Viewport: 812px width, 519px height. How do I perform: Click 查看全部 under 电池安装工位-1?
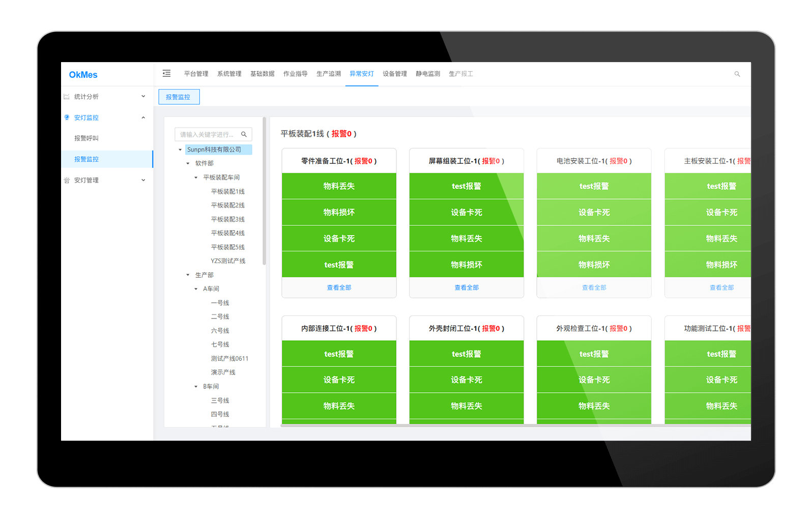594,287
